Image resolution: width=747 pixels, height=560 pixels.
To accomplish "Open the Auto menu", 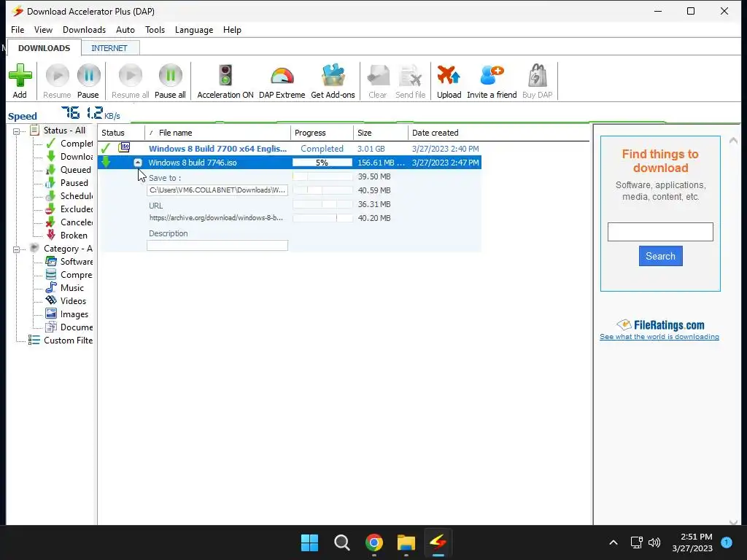I will (x=125, y=29).
